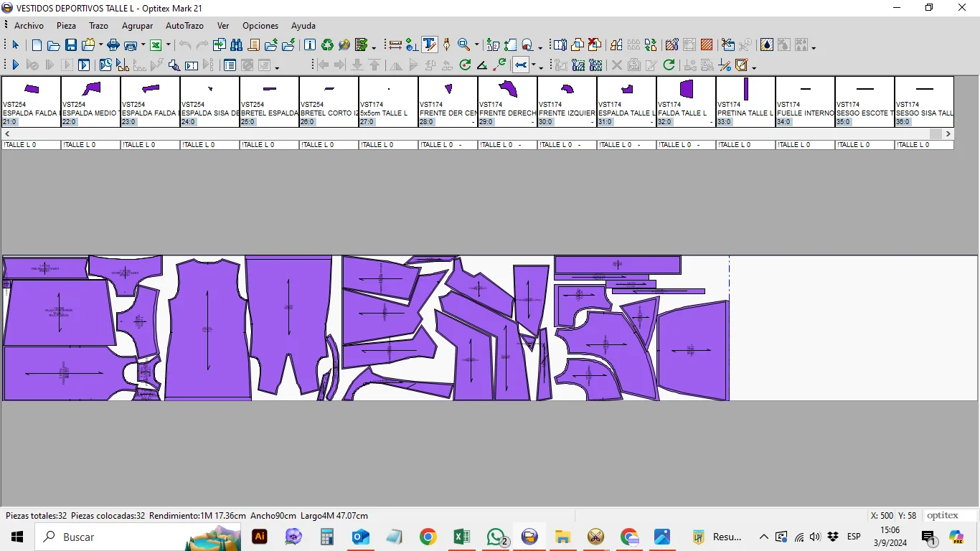980x551 pixels.
Task: Open dropdown arrow after water drops icons
Action: tap(814, 47)
